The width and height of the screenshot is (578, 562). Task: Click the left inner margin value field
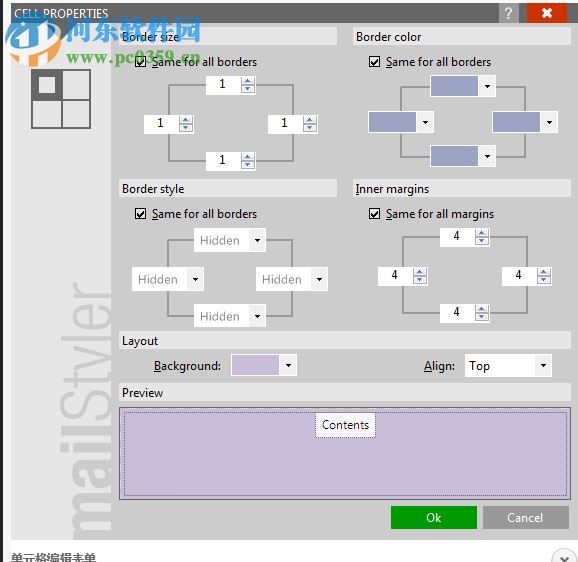395,276
